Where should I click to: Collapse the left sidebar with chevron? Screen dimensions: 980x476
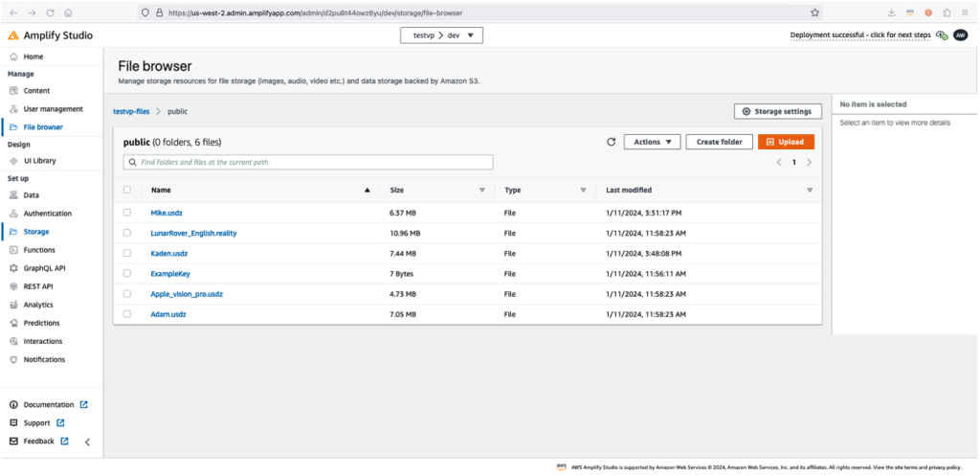[x=87, y=442]
